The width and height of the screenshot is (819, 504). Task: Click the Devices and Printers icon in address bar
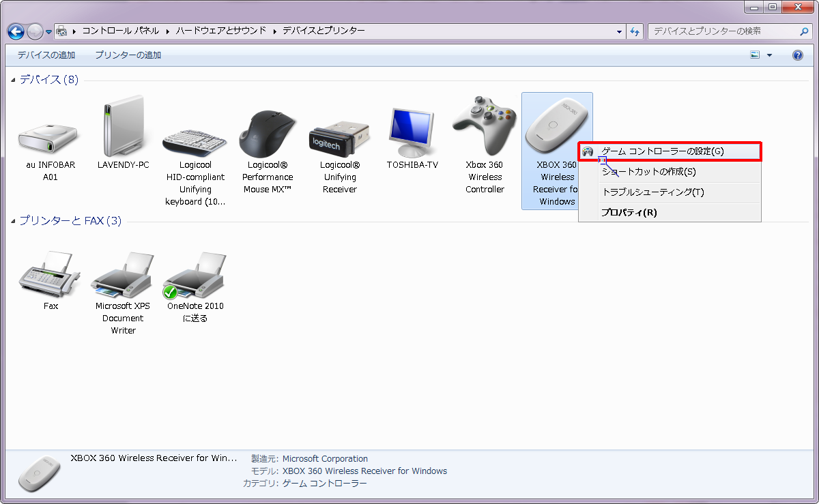click(61, 31)
